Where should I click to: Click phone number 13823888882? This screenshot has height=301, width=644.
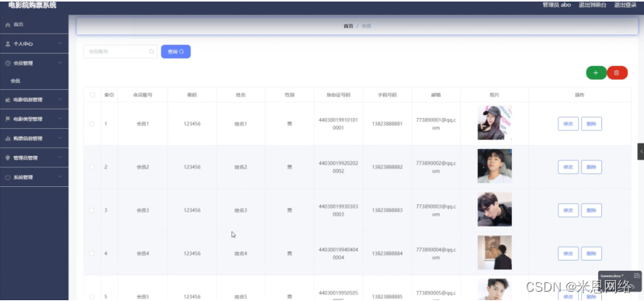388,167
